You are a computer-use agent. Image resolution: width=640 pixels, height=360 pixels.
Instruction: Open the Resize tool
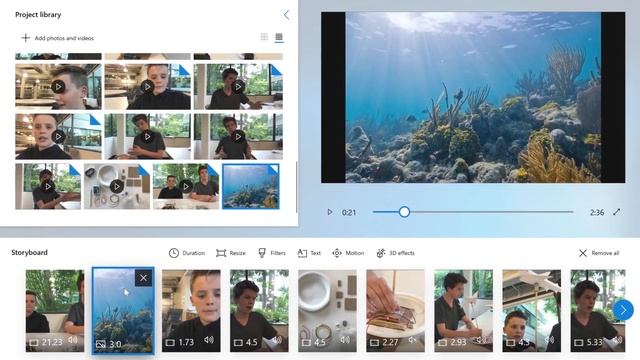231,253
